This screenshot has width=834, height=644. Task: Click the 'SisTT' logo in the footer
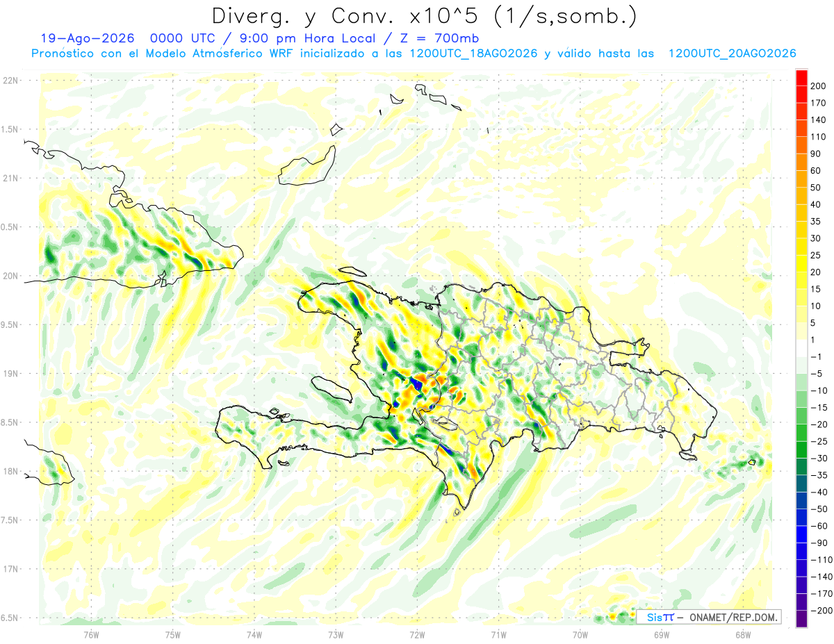click(660, 617)
